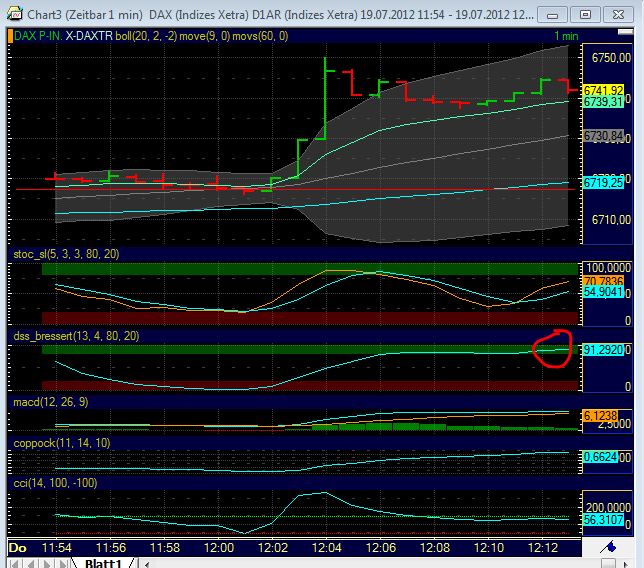Click the horizontal scrollbar left arrow

(146, 564)
